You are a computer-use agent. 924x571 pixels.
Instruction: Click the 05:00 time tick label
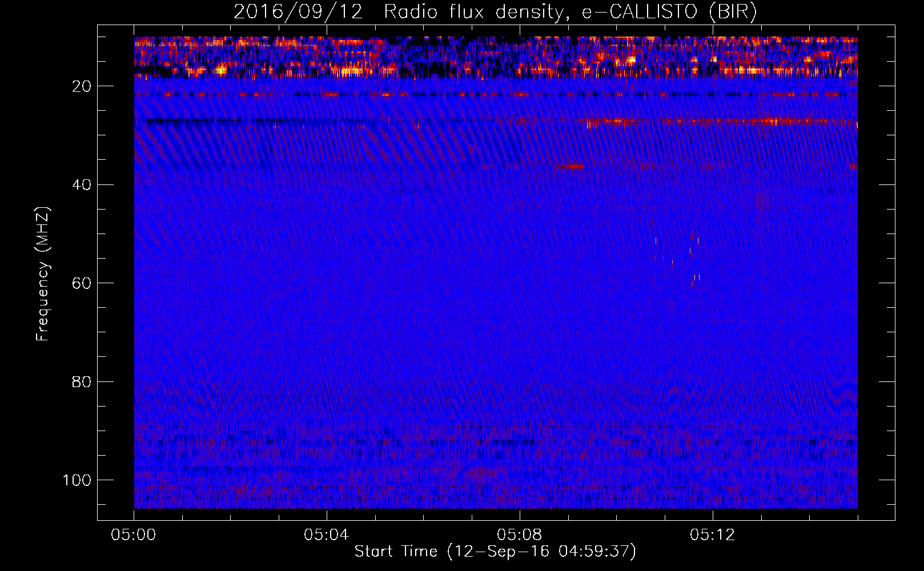134,535
